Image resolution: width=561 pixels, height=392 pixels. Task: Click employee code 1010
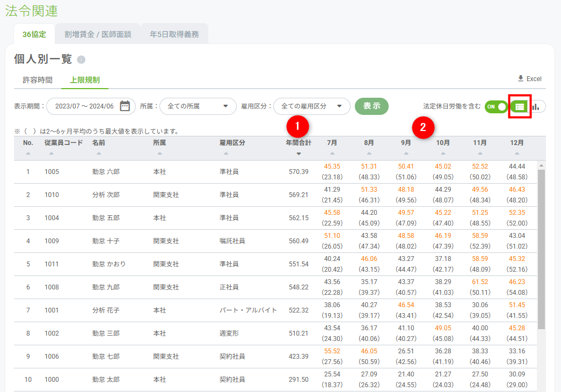[x=52, y=195]
